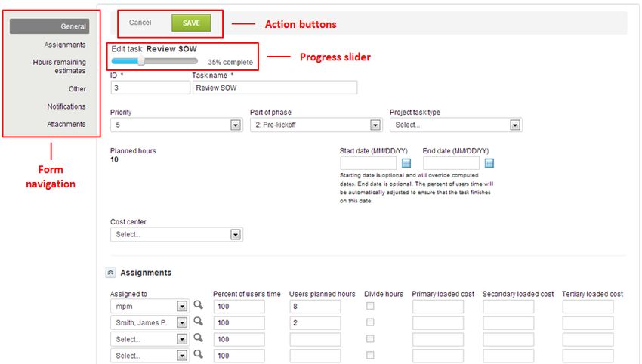Search users for the Smith, James P. row
The height and width of the screenshot is (364, 642).
click(x=198, y=322)
